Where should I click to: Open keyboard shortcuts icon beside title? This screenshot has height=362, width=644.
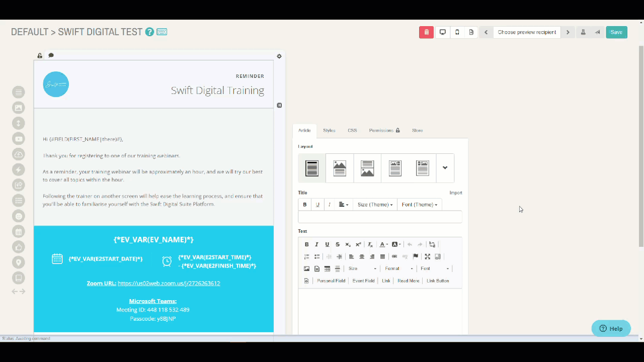pyautogui.click(x=162, y=32)
